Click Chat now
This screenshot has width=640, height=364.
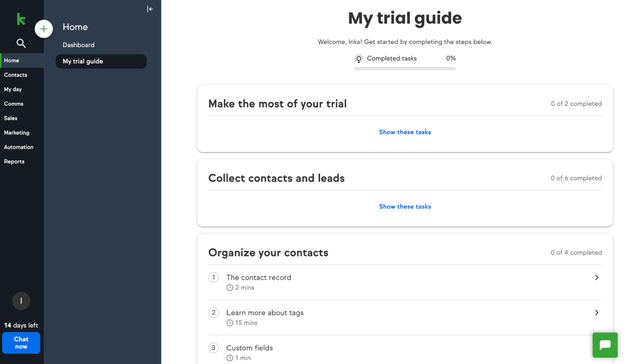pos(21,343)
